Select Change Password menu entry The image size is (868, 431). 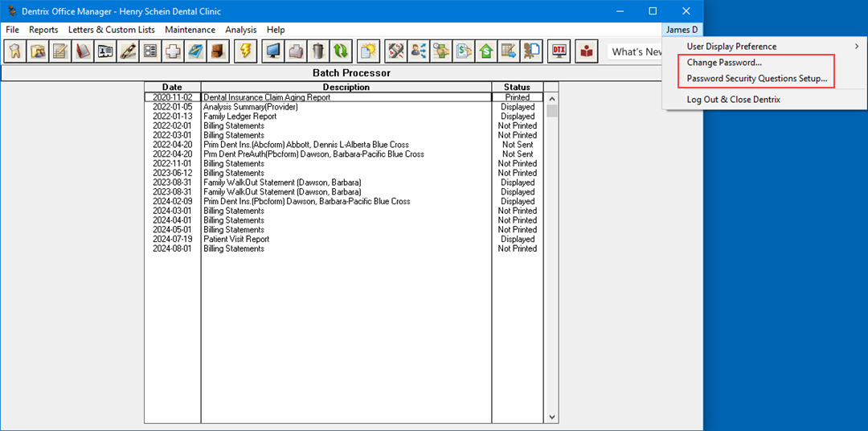[724, 63]
